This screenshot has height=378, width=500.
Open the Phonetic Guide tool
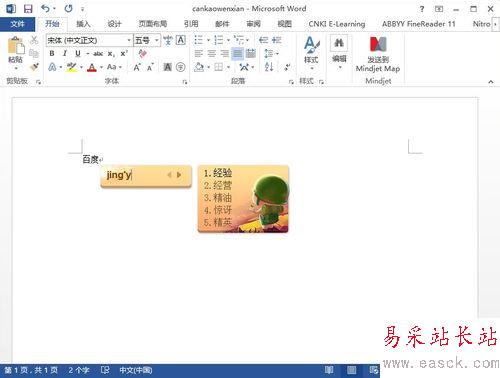(168, 40)
